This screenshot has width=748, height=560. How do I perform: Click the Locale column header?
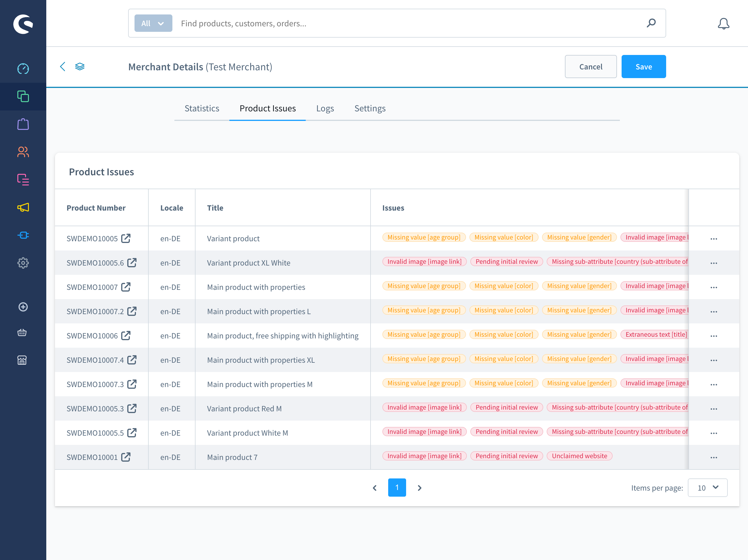(172, 208)
